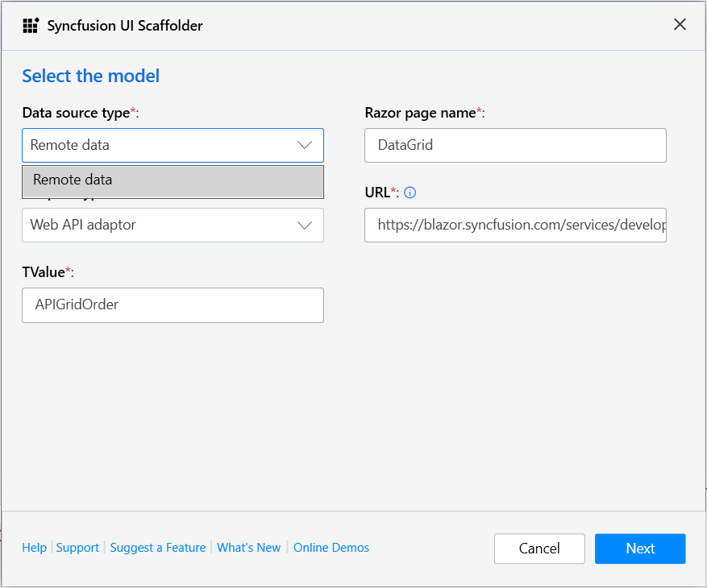707x588 pixels.
Task: Close the Syncfusion UI Scaffolder dialog
Action: point(680,24)
